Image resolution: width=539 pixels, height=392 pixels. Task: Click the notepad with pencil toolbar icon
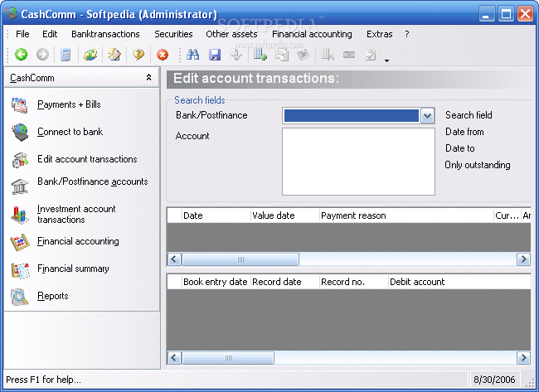pos(114,55)
